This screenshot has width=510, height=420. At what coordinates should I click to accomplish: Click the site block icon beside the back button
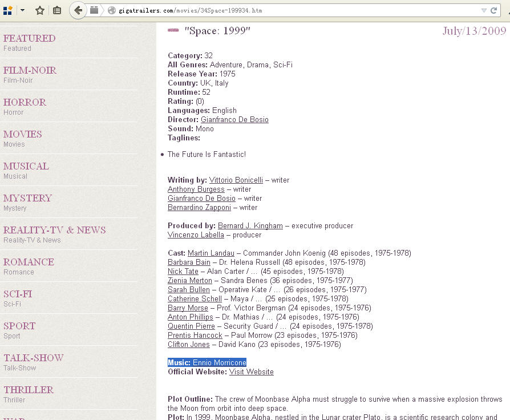tap(94, 10)
